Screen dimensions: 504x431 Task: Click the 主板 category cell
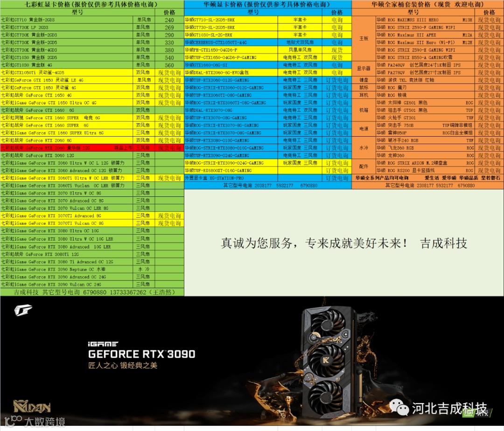364,39
